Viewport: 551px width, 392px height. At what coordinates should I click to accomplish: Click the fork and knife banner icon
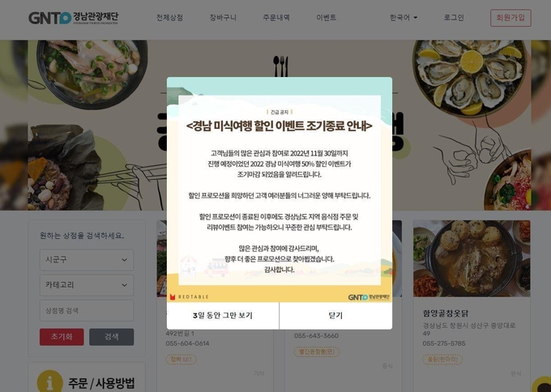[281, 66]
